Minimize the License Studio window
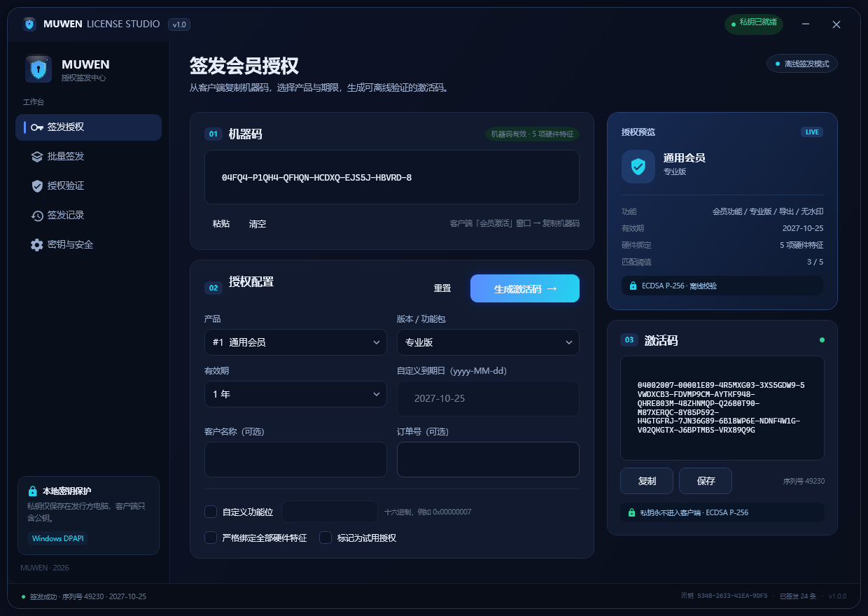 pos(806,24)
